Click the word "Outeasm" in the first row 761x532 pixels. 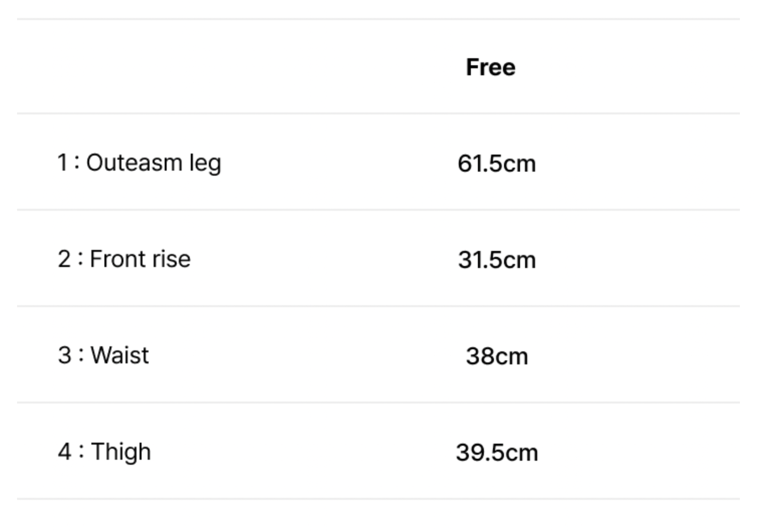pyautogui.click(x=134, y=163)
